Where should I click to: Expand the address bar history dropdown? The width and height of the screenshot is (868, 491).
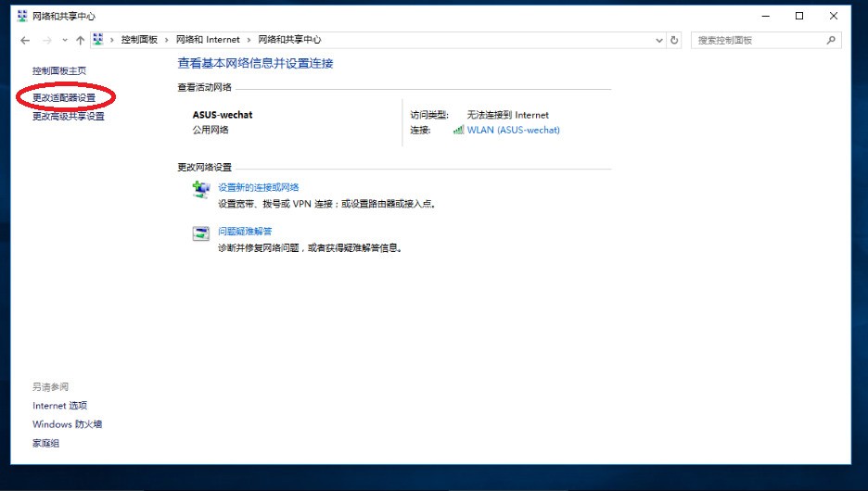point(658,41)
